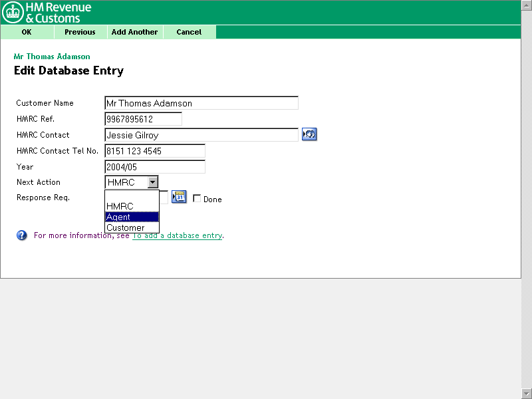Viewport: 532px width, 399px height.
Task: Pick the HMRC option in the open list
Action: click(x=132, y=206)
